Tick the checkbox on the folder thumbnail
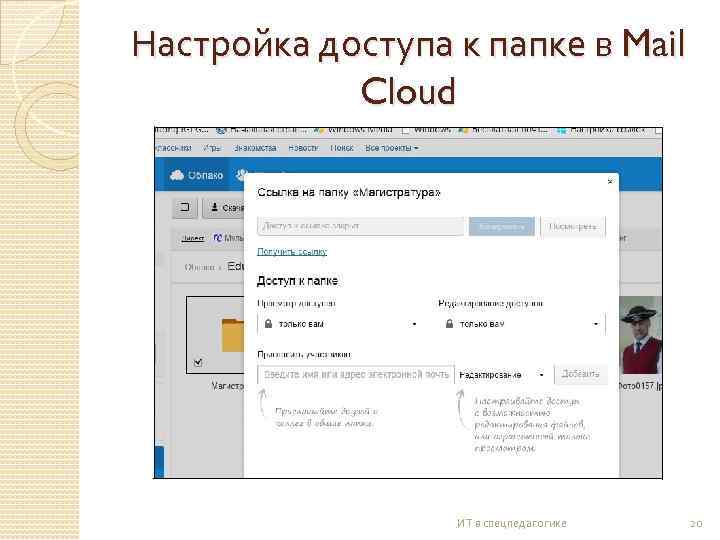This screenshot has height=540, width=720. (x=198, y=362)
